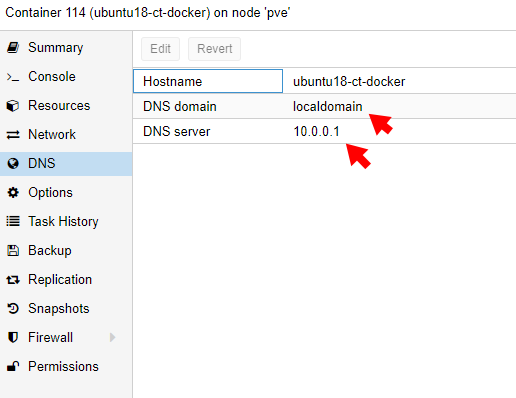
Task: Click the Snapshots history icon
Action: tap(13, 308)
